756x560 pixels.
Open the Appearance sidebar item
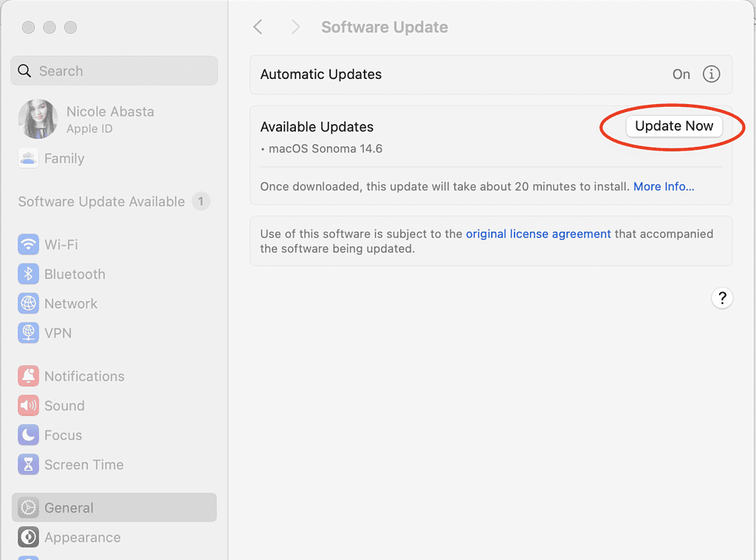[x=82, y=537]
